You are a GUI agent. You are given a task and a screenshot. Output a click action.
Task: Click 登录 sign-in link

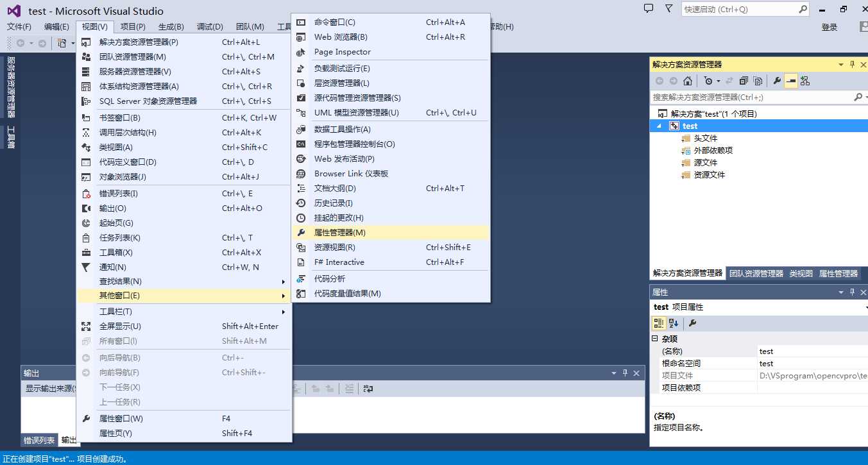(x=830, y=27)
